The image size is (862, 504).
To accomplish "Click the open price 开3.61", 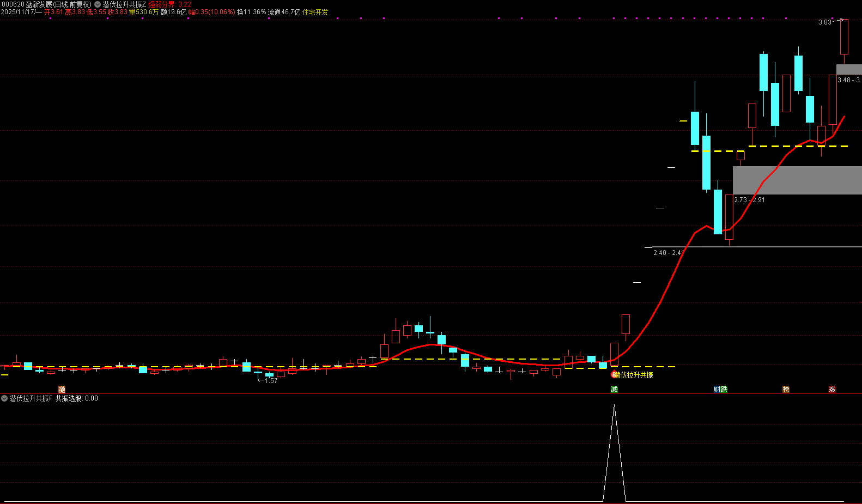I will (53, 12).
